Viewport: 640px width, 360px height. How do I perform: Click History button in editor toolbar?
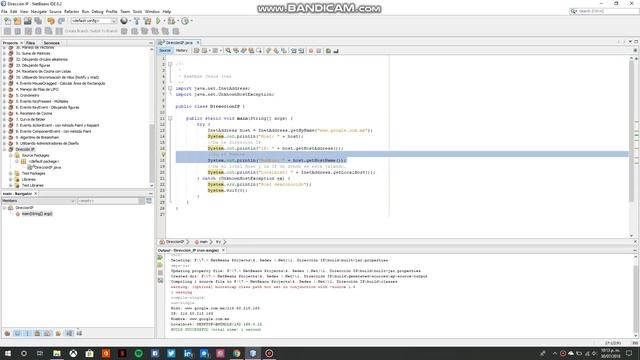[181, 51]
